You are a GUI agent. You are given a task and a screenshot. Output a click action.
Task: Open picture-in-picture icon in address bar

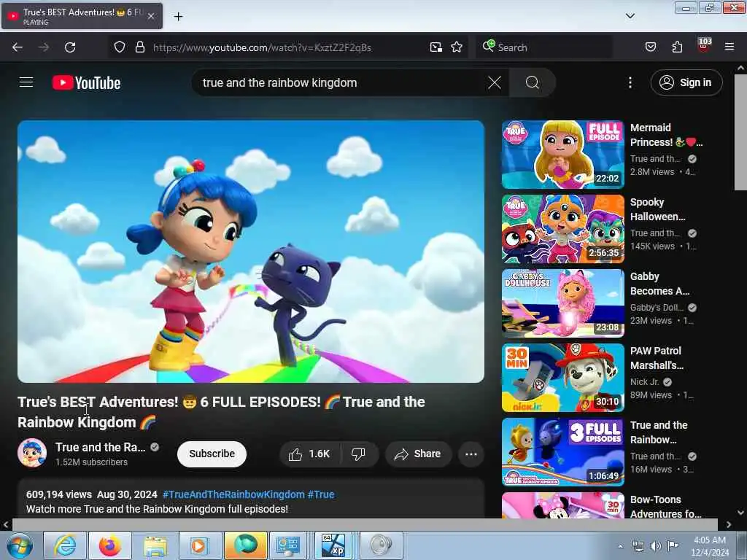coord(436,47)
